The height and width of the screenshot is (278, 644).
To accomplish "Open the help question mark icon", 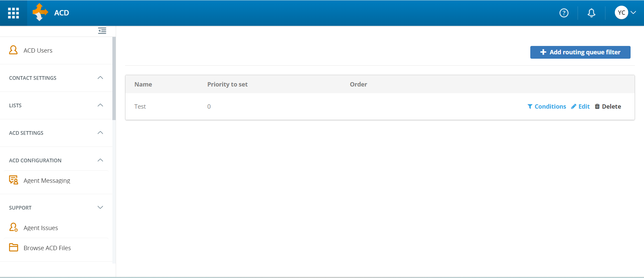I will (564, 13).
